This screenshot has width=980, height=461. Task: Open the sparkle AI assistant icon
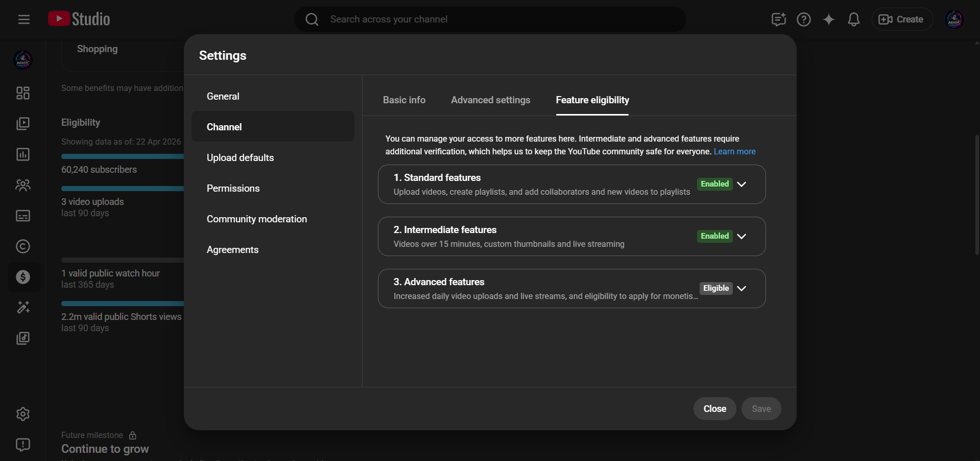pyautogui.click(x=829, y=19)
